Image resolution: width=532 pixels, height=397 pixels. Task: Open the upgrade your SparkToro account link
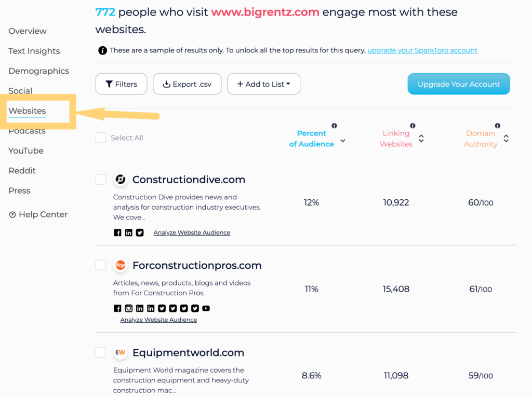click(x=422, y=50)
